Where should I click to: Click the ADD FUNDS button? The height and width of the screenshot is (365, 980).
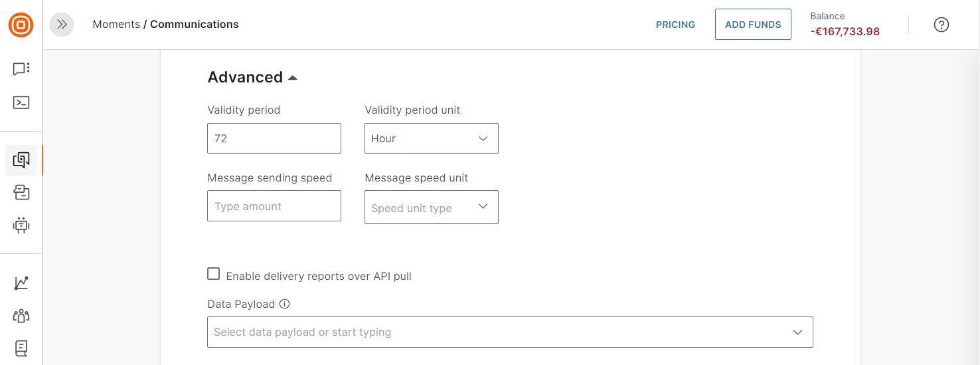tap(752, 25)
